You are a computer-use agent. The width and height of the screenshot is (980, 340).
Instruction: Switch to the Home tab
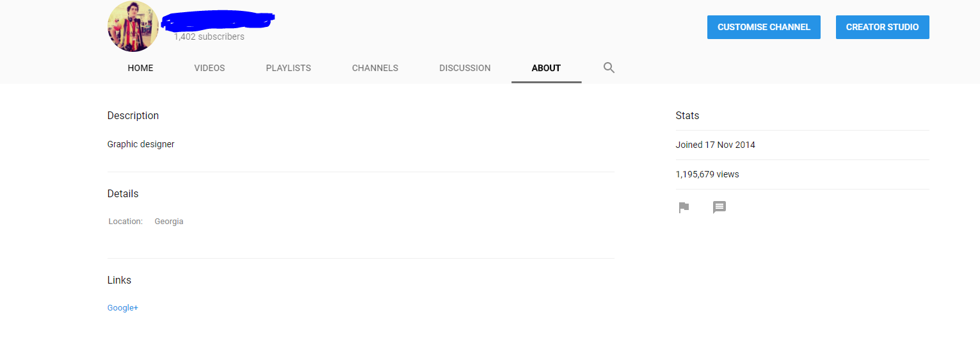140,68
